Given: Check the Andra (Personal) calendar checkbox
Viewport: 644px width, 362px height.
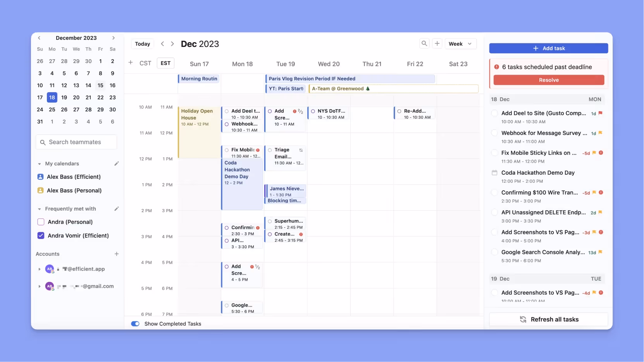Looking at the screenshot, I should pyautogui.click(x=40, y=222).
